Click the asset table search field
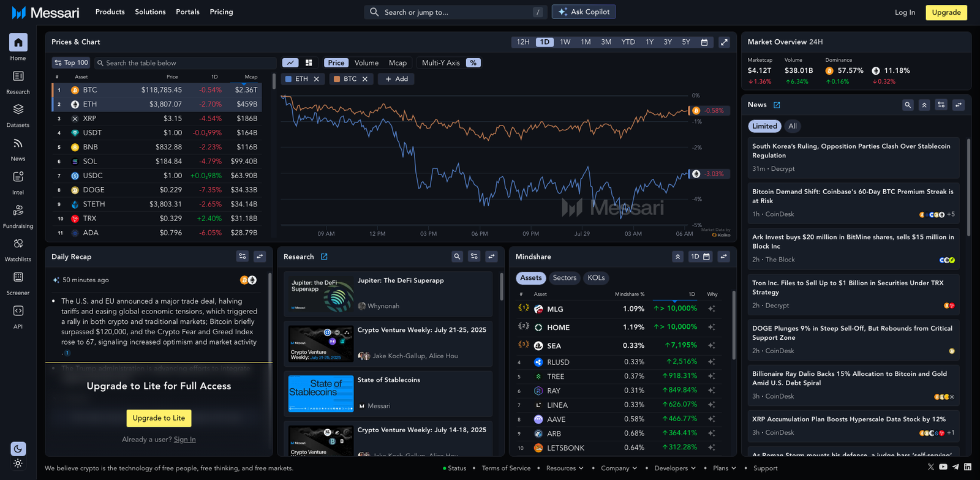Screen dimensions: 980x480 point(186,63)
